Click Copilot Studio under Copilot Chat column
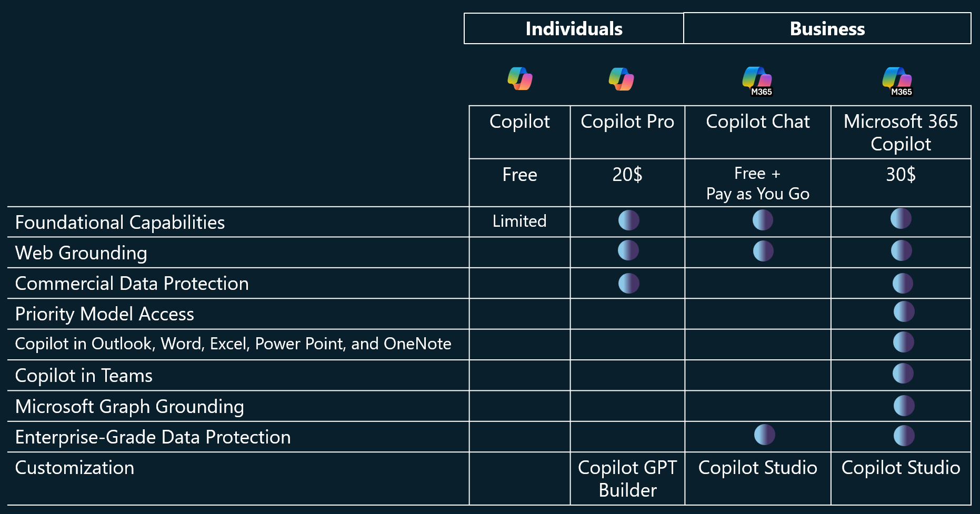The image size is (980, 514). (757, 468)
